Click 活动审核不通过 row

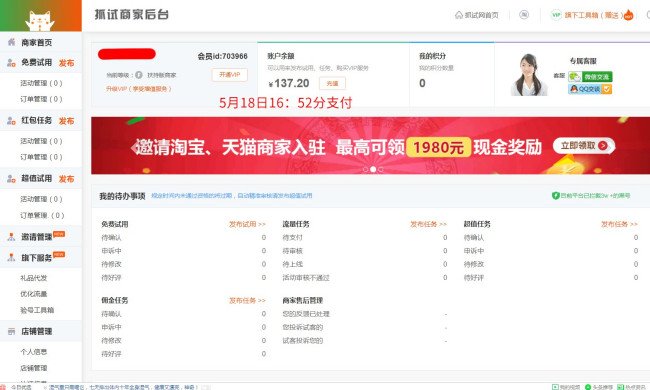click(x=365, y=278)
